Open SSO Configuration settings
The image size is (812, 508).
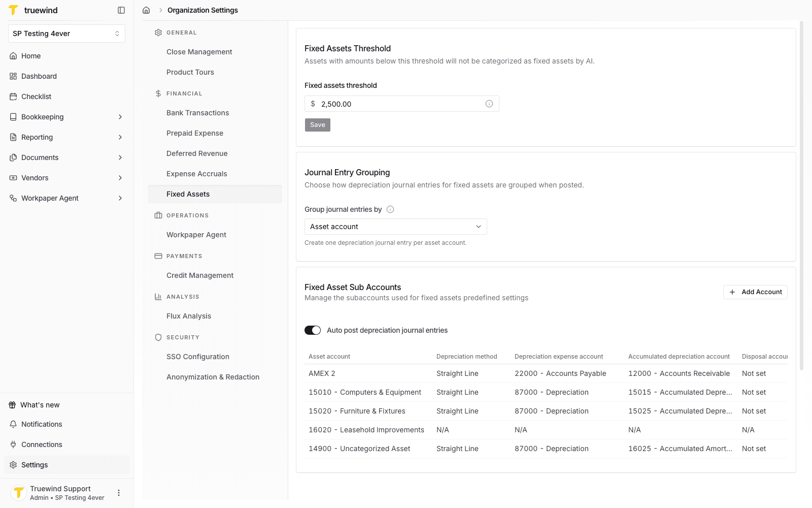tap(215, 357)
